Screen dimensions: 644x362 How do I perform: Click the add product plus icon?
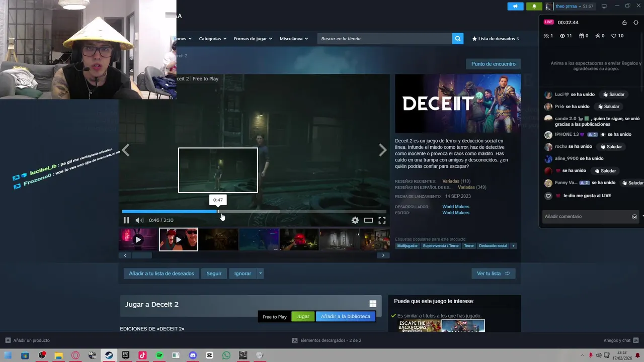8,340
